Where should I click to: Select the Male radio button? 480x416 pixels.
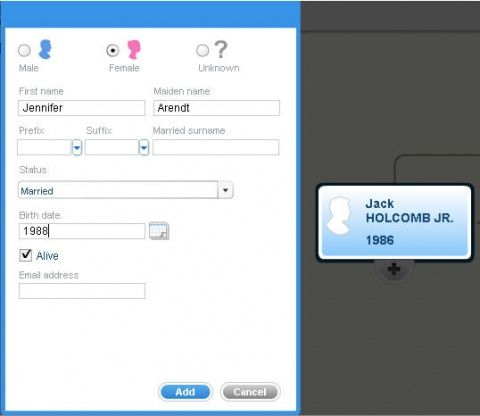pyautogui.click(x=24, y=50)
